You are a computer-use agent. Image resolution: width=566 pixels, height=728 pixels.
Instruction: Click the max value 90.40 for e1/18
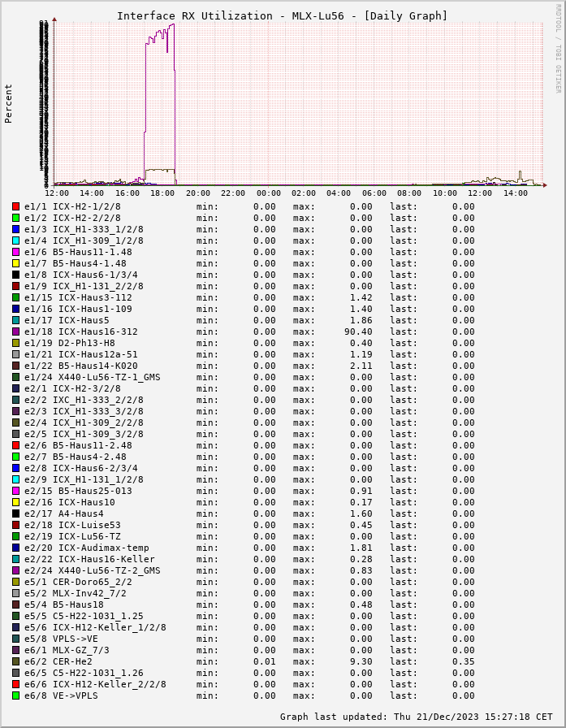coord(358,331)
